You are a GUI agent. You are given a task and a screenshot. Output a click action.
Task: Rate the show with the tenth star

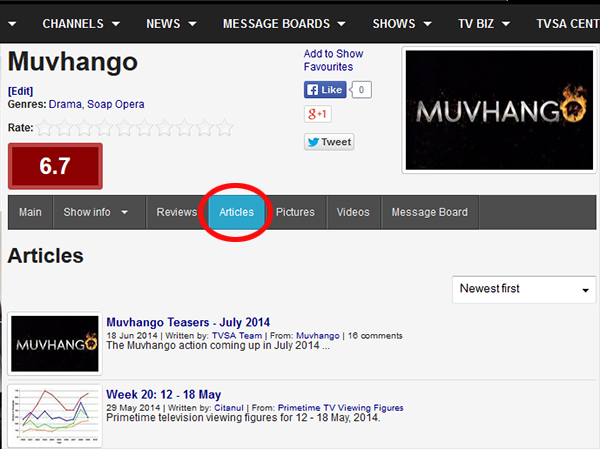click(224, 128)
